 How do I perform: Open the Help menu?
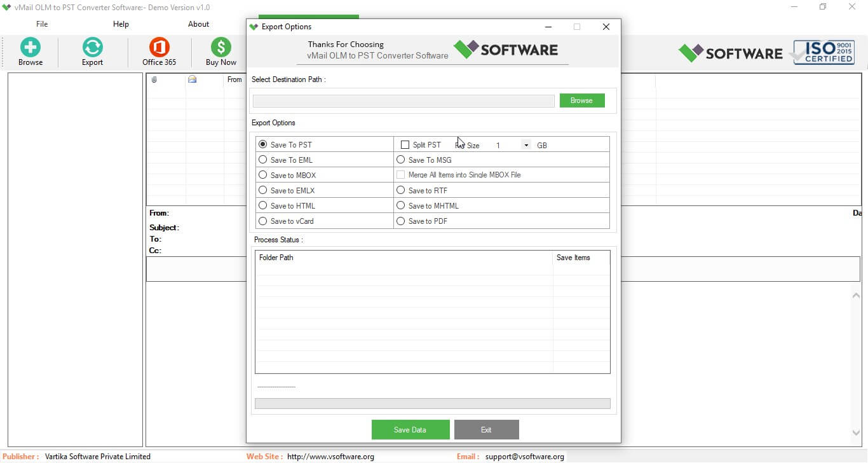pos(121,24)
